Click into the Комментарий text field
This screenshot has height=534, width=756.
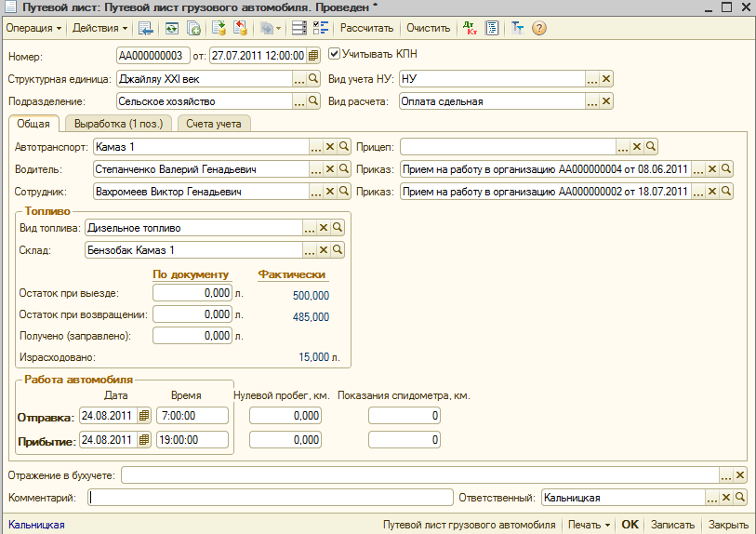pos(270,498)
